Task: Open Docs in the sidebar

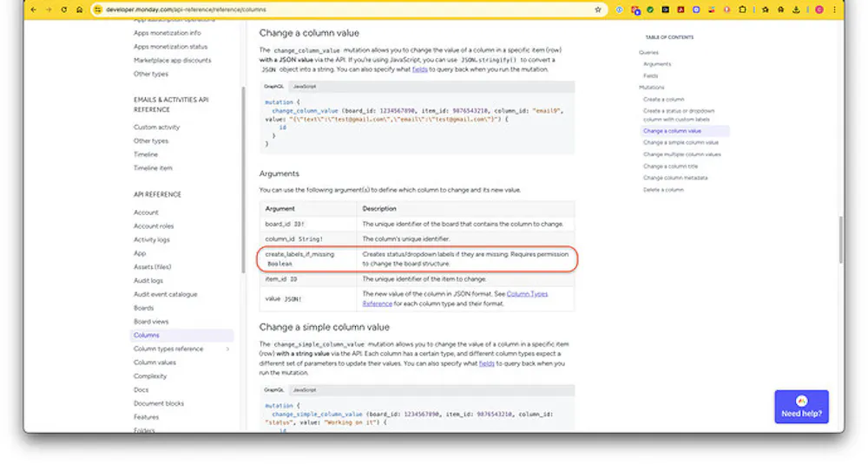Action: 141,390
